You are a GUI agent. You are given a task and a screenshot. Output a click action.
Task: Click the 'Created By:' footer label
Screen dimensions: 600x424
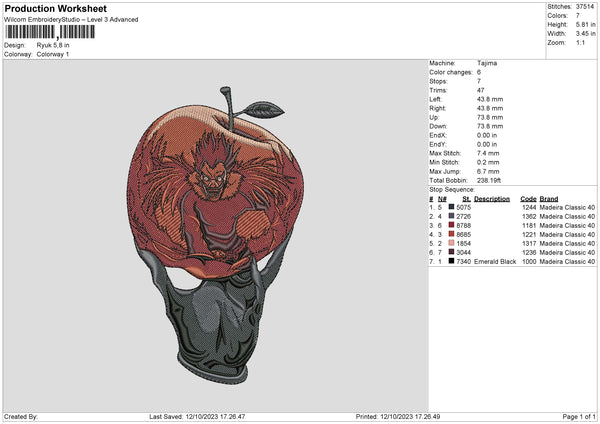(21, 416)
